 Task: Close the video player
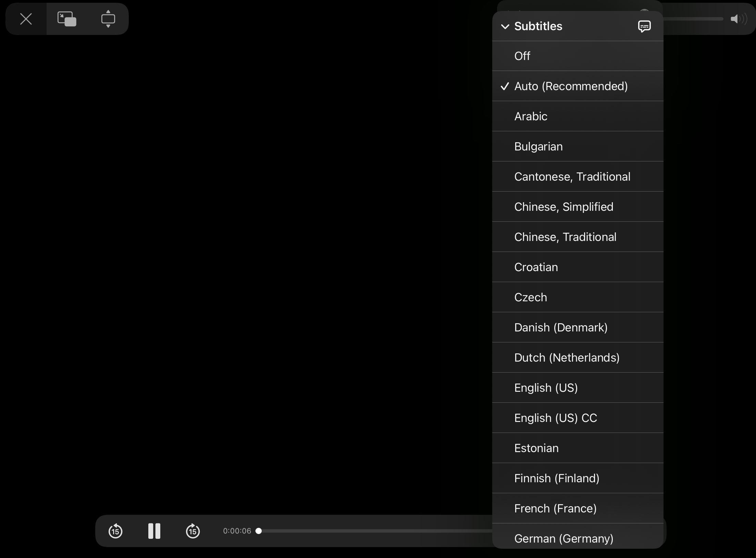click(x=26, y=19)
